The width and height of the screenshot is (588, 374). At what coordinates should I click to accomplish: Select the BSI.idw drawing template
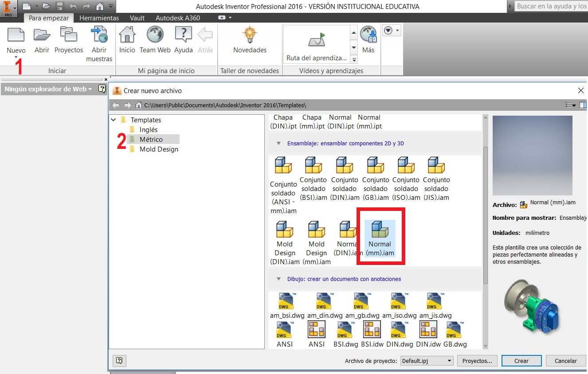click(372, 334)
